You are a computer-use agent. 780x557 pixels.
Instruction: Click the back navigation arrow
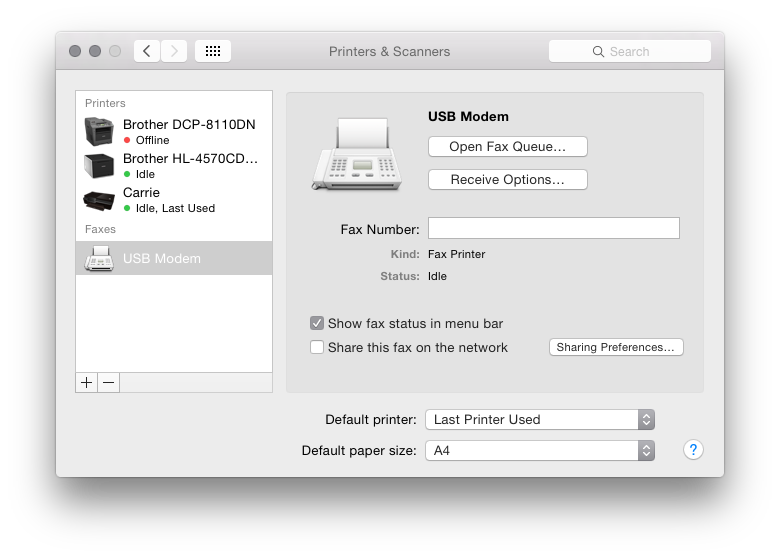(x=147, y=51)
